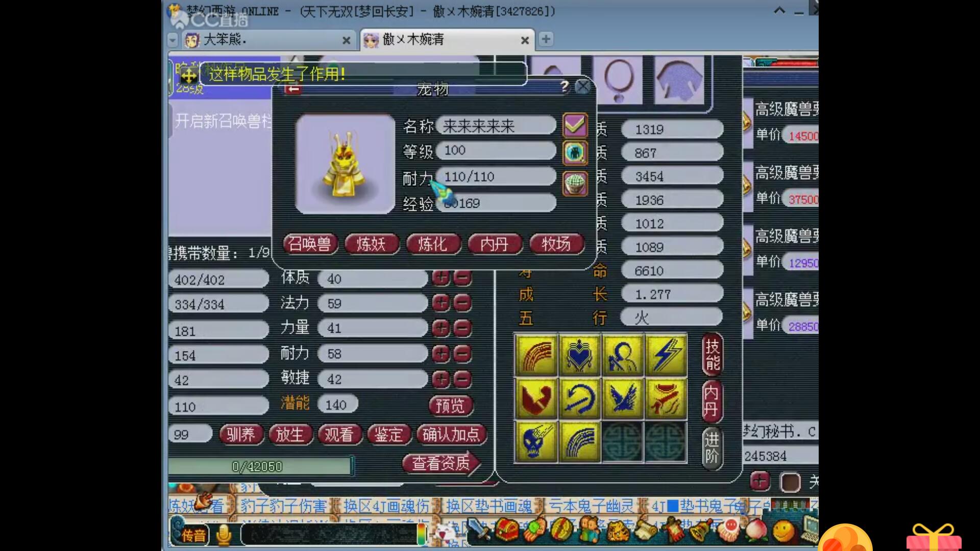Select the orange curved-stripes skill icon

(x=536, y=355)
